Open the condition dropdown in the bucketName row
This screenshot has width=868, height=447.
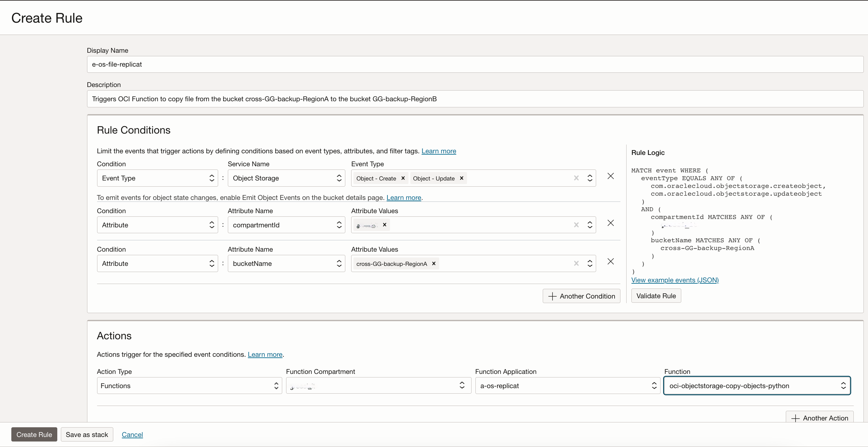[x=157, y=263]
